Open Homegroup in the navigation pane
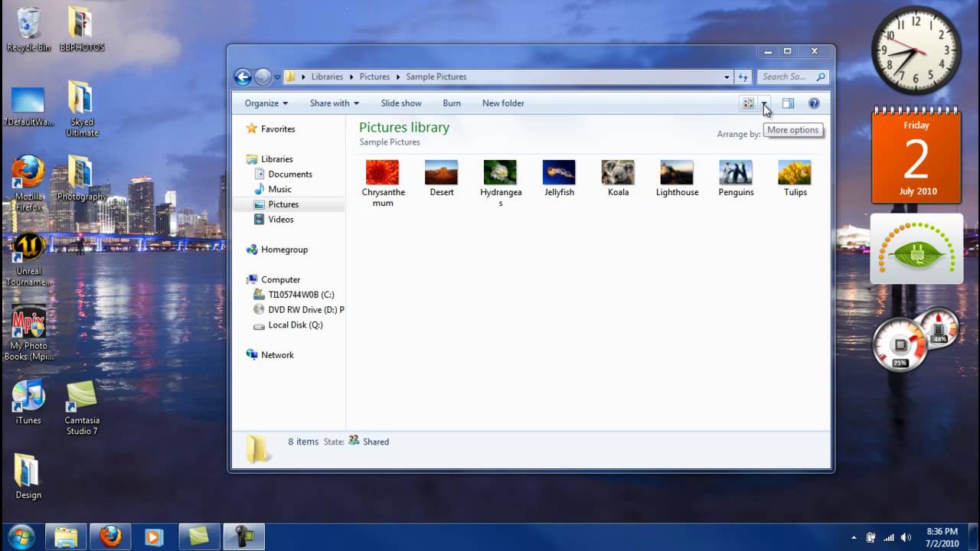 pos(277,249)
